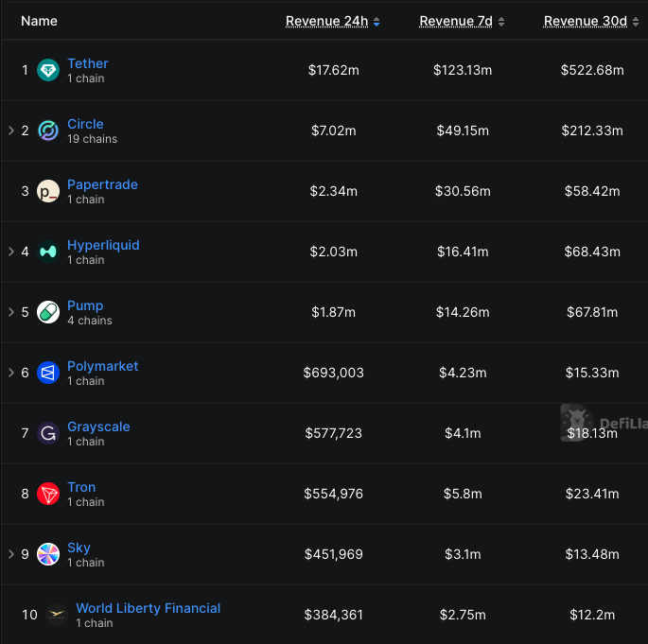Select Papertrade's $58.42m 30d revenue
648x644 pixels.
(592, 191)
